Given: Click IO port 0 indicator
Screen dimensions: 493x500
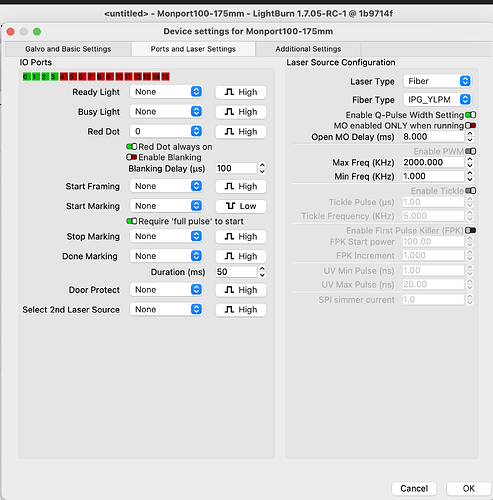Looking at the screenshot, I should click(26, 77).
